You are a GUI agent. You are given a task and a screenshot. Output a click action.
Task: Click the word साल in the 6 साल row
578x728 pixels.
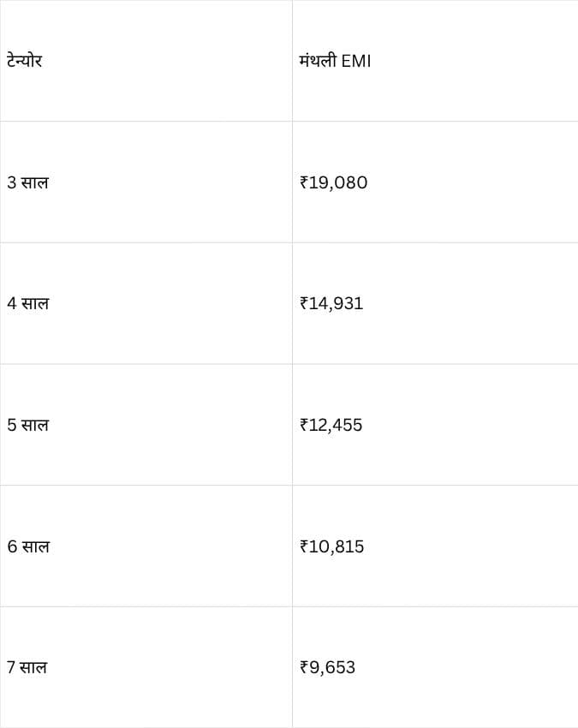tap(35, 546)
